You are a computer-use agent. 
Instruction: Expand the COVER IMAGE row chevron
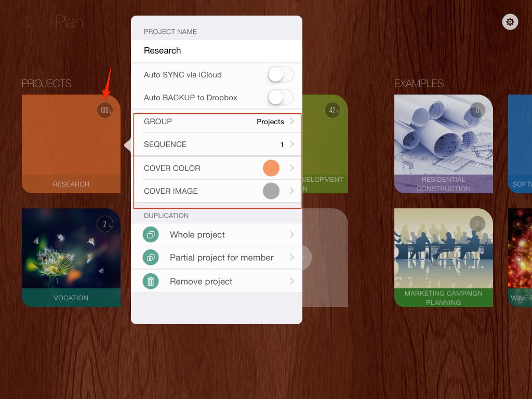click(x=292, y=191)
